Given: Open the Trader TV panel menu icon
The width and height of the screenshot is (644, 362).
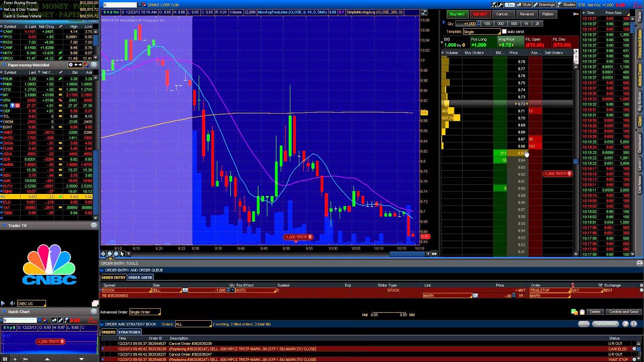Looking at the screenshot, I should [94, 225].
